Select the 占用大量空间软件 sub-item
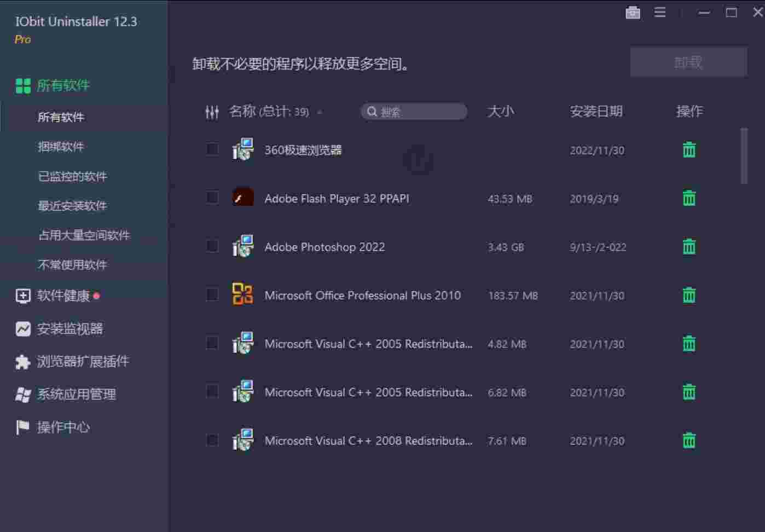Image resolution: width=765 pixels, height=532 pixels. tap(84, 235)
